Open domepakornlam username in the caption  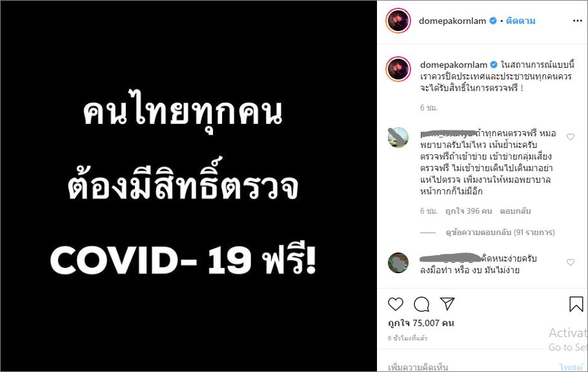point(453,65)
